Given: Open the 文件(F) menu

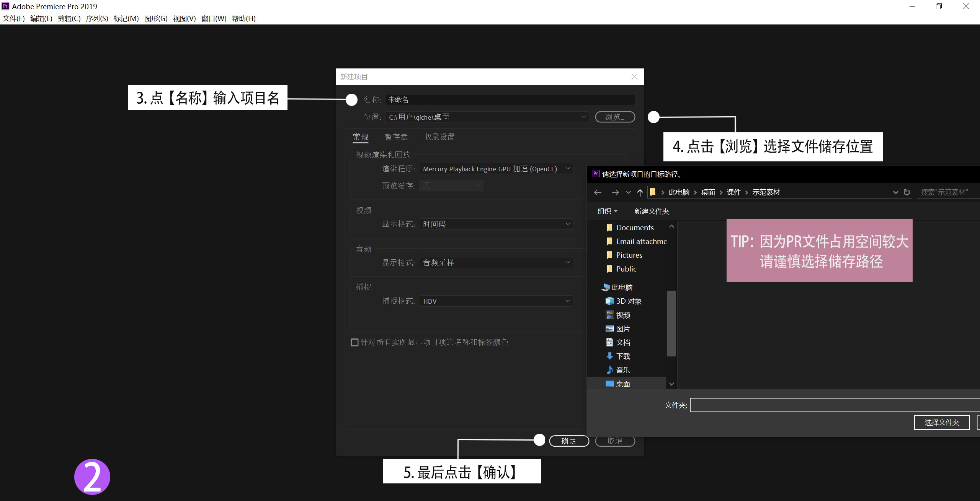Looking at the screenshot, I should tap(14, 18).
